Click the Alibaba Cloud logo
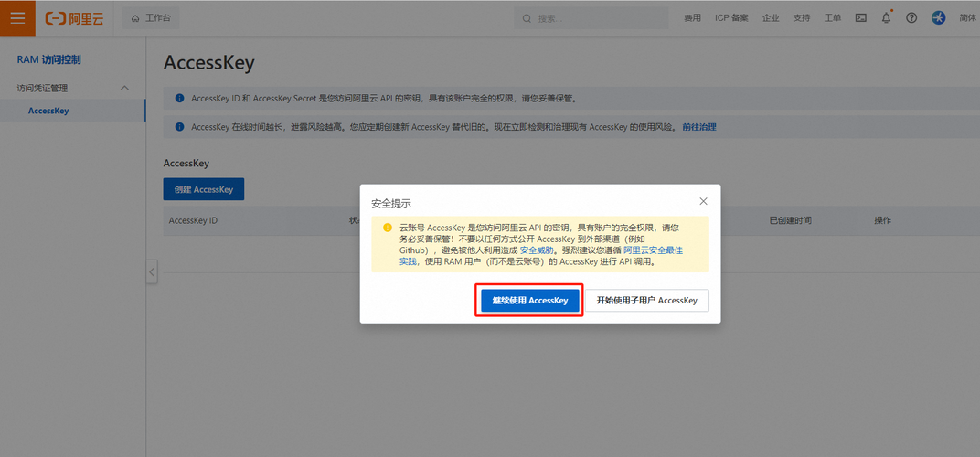The height and width of the screenshot is (457, 980). click(x=74, y=19)
